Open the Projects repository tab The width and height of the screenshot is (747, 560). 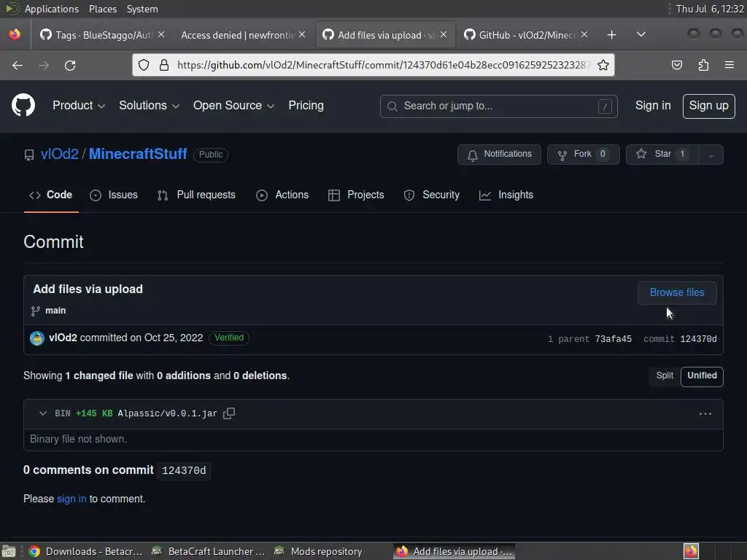[x=356, y=195]
